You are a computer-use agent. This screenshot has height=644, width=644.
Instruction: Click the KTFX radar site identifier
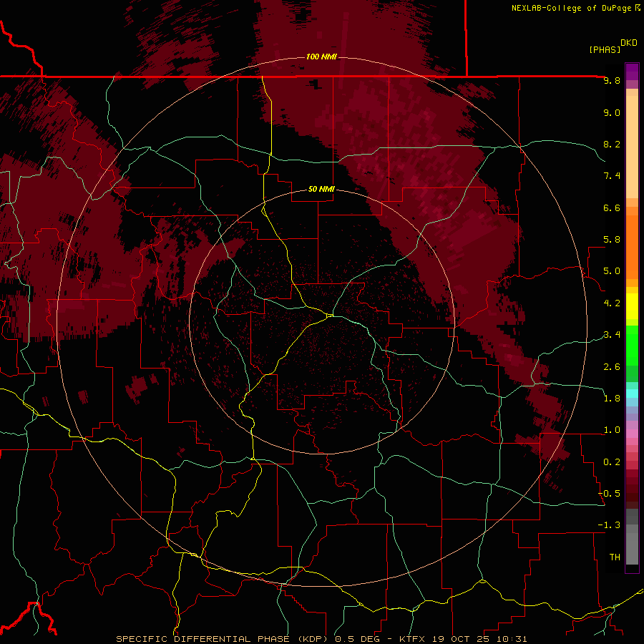click(x=411, y=639)
